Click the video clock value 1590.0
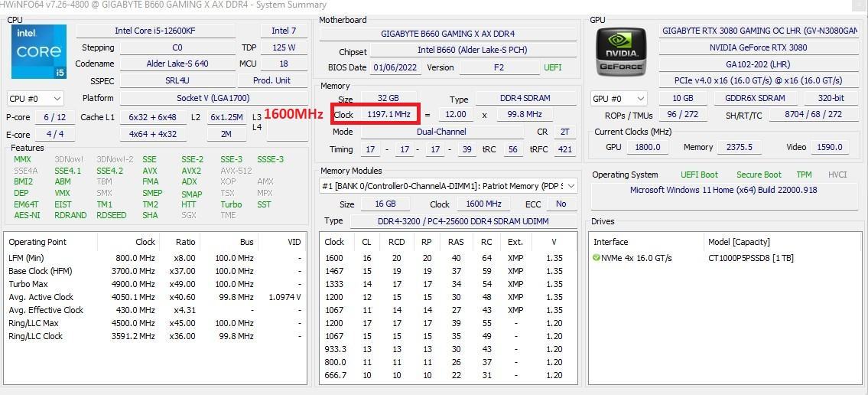Screen dimensions: 868x395 (830, 148)
